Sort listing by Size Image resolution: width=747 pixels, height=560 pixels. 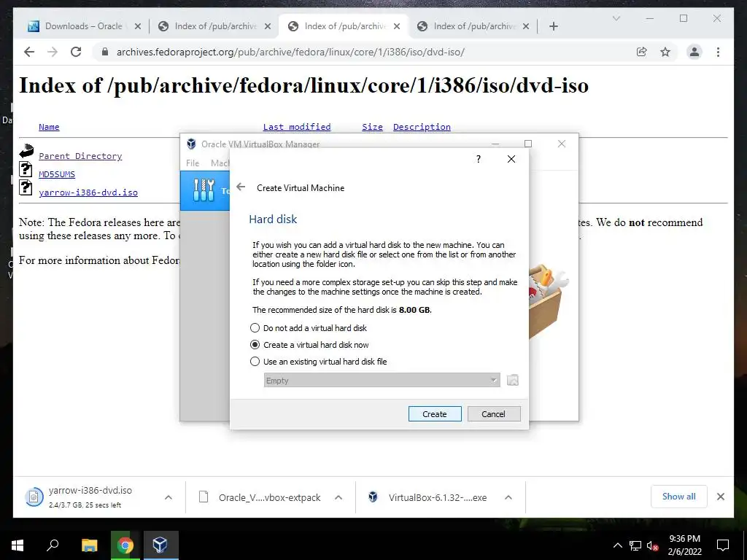click(372, 127)
